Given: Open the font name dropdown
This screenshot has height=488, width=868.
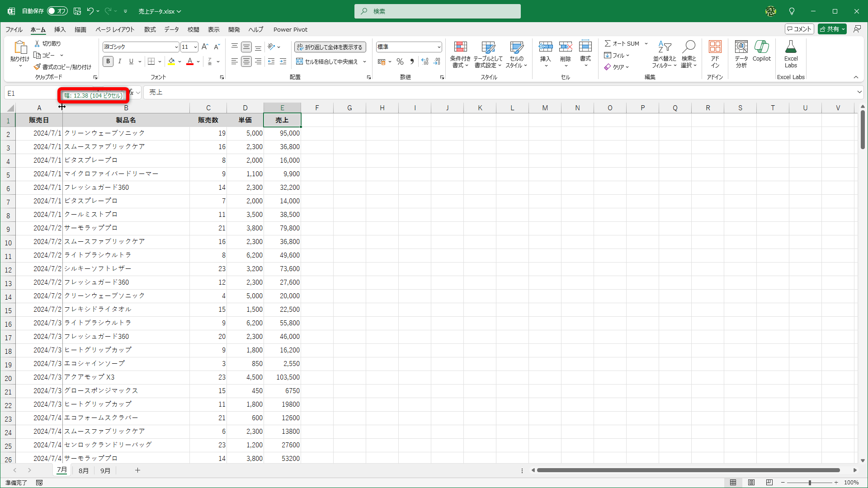Looking at the screenshot, I should coord(176,47).
